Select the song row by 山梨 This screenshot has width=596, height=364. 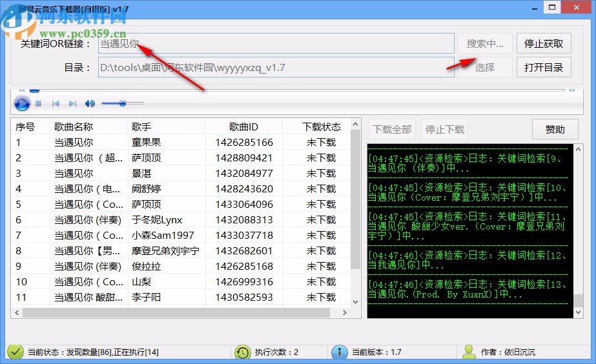point(181,282)
